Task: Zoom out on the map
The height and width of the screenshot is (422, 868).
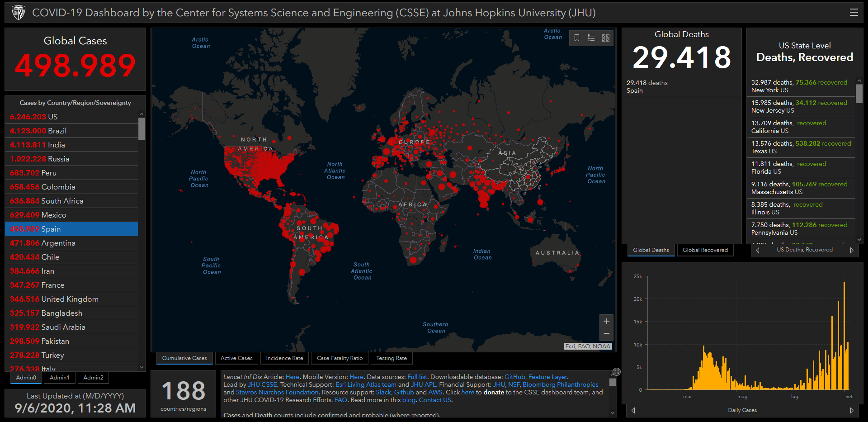Action: pyautogui.click(x=606, y=334)
